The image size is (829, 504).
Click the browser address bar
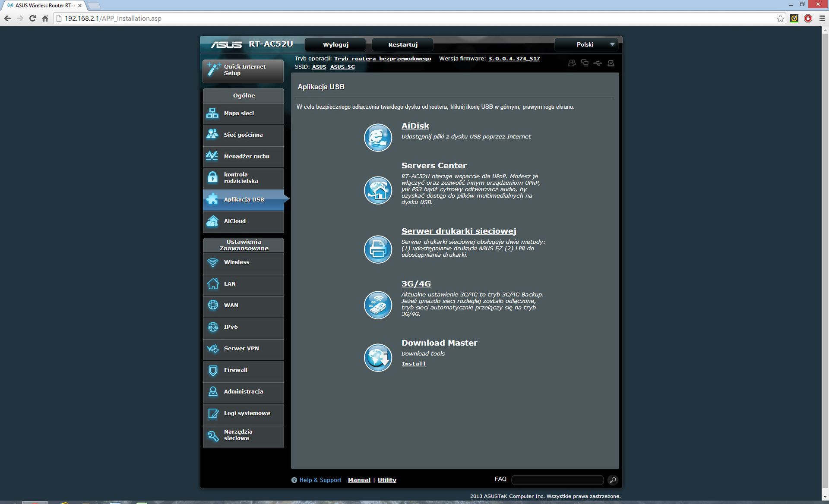(414, 18)
